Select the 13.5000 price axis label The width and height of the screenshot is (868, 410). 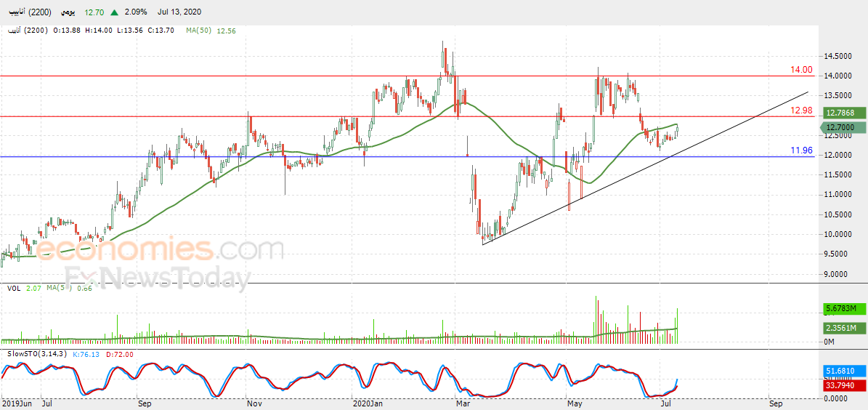click(837, 96)
